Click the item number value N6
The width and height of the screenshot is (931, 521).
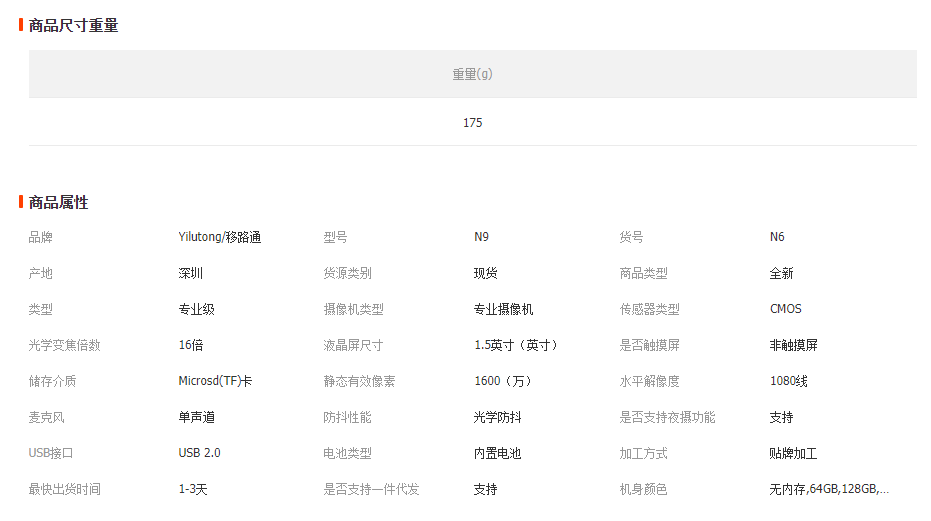777,237
